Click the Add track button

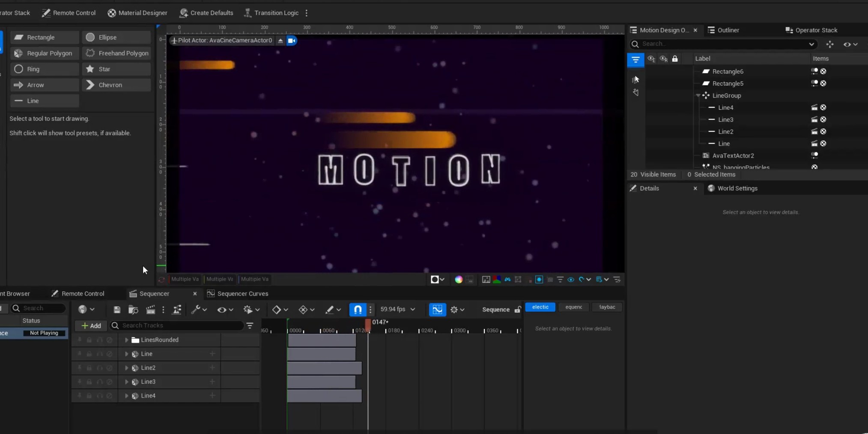click(91, 326)
